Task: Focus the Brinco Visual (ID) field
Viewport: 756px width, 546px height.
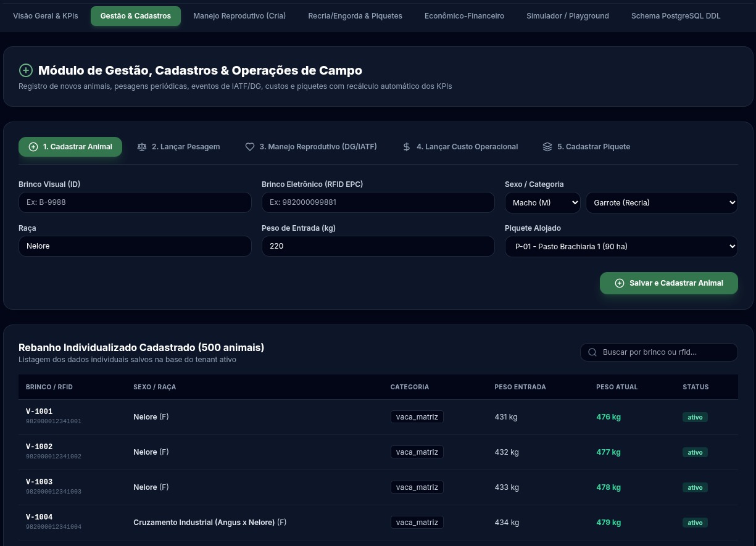Action: click(x=135, y=202)
